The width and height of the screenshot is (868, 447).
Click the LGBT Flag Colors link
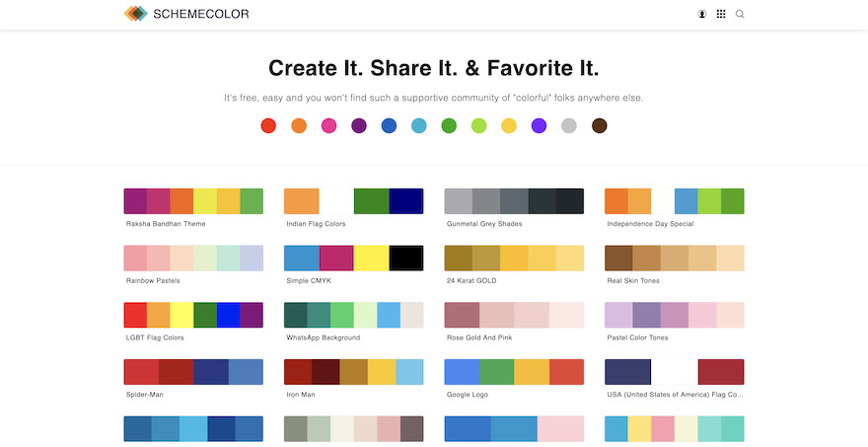pyautogui.click(x=156, y=337)
